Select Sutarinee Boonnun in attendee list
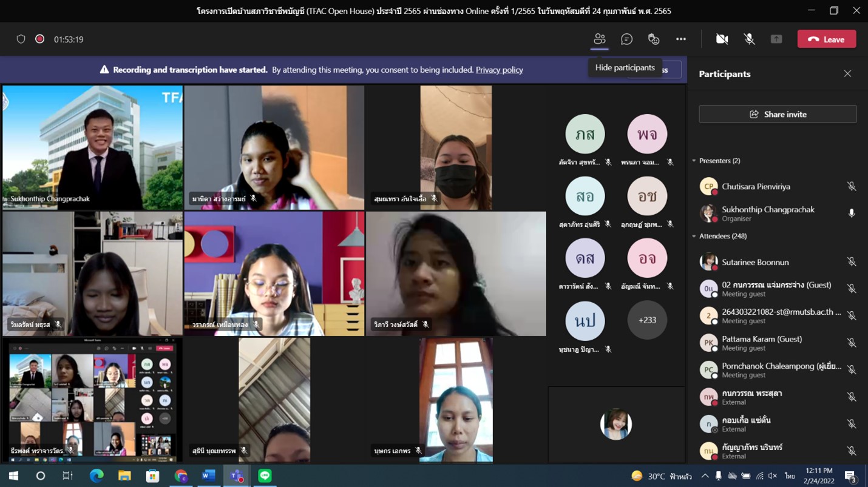The width and height of the screenshot is (868, 487). click(778, 262)
